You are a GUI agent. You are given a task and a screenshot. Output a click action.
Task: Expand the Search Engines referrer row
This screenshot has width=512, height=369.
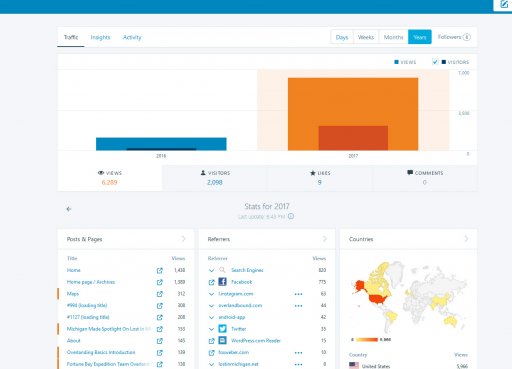tap(211, 270)
